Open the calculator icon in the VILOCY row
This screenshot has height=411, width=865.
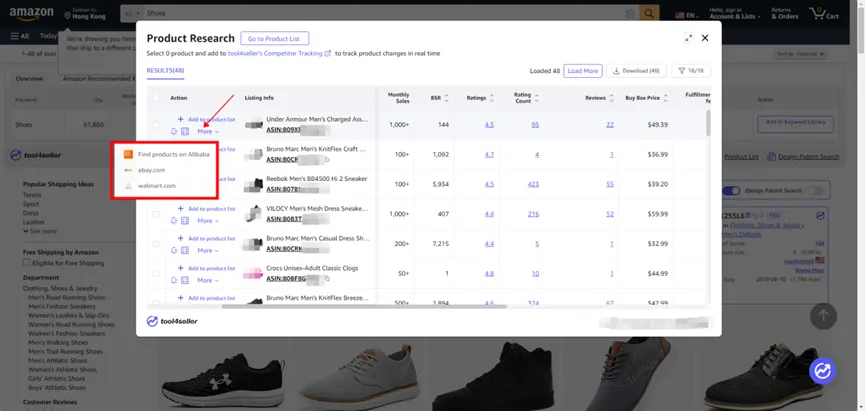185,221
